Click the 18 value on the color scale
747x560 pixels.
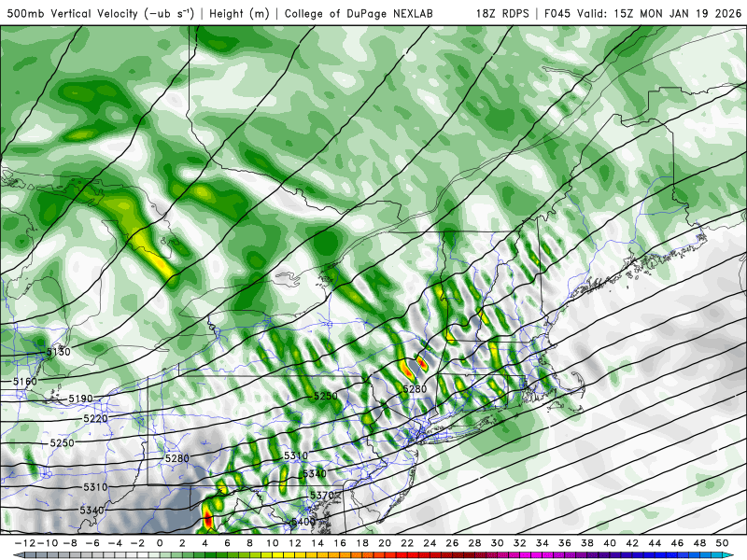(362, 543)
